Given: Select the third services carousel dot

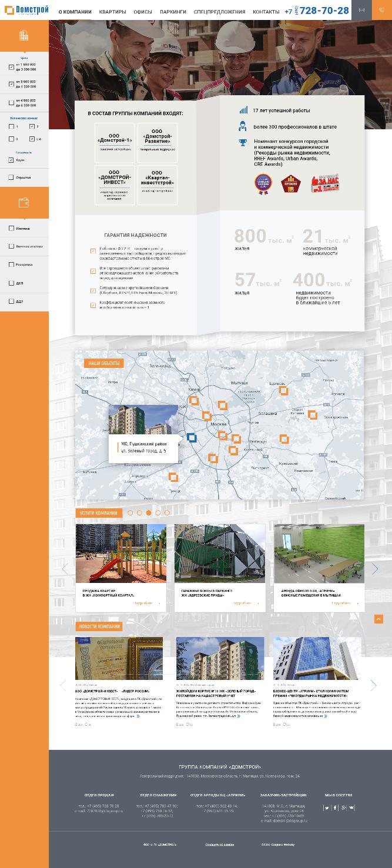Looking at the screenshot, I should point(149,512).
